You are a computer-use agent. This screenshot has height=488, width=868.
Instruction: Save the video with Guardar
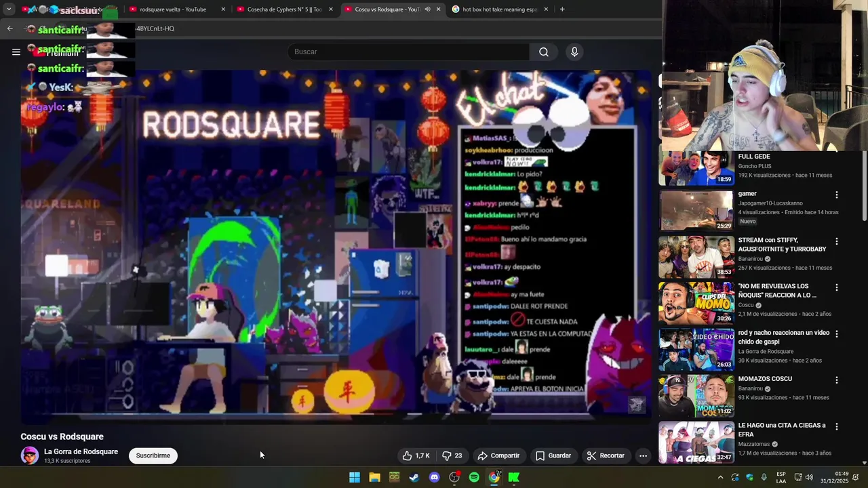[x=553, y=455]
